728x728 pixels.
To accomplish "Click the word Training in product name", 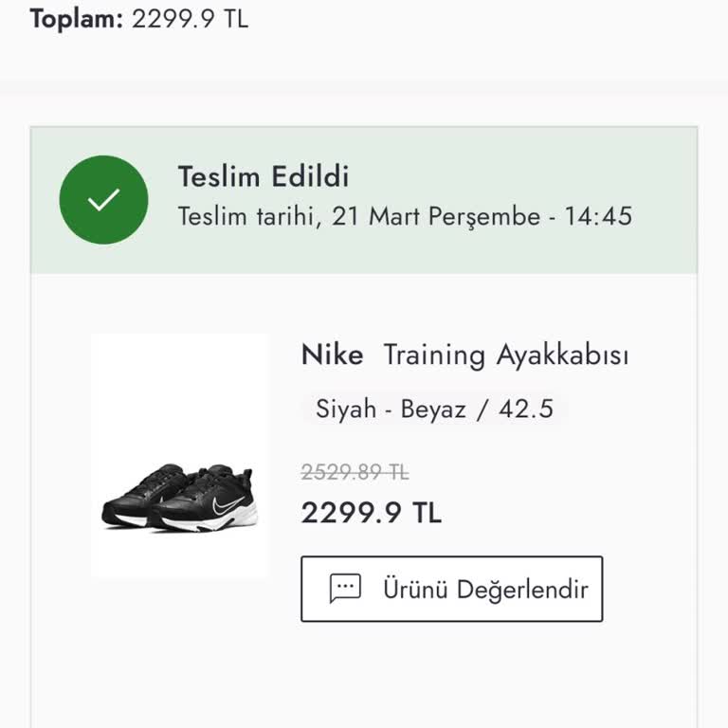I will point(434,355).
